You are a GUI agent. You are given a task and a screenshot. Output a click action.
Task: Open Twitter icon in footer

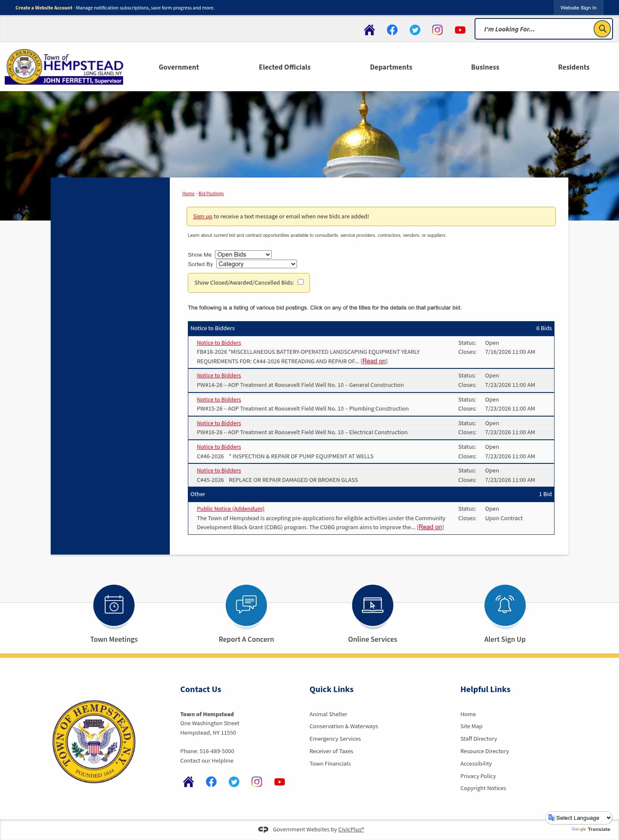coord(234,782)
